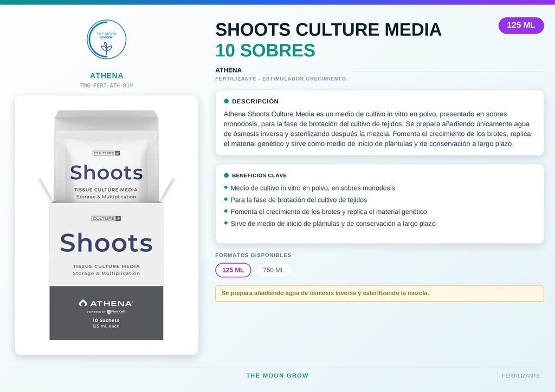The width and height of the screenshot is (555, 392).
Task: Click the DESCRIPCIÓN section heading
Action: 255,101
